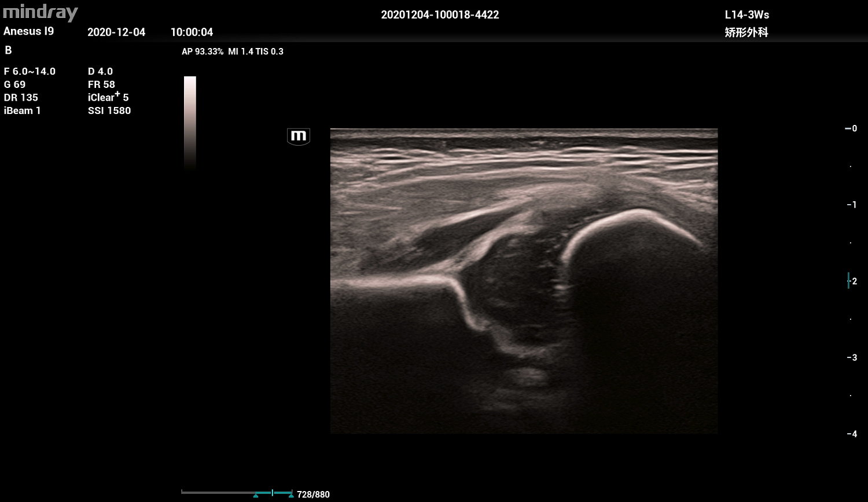868x502 pixels.
Task: Click the 728/880 frame counter
Action: (313, 494)
